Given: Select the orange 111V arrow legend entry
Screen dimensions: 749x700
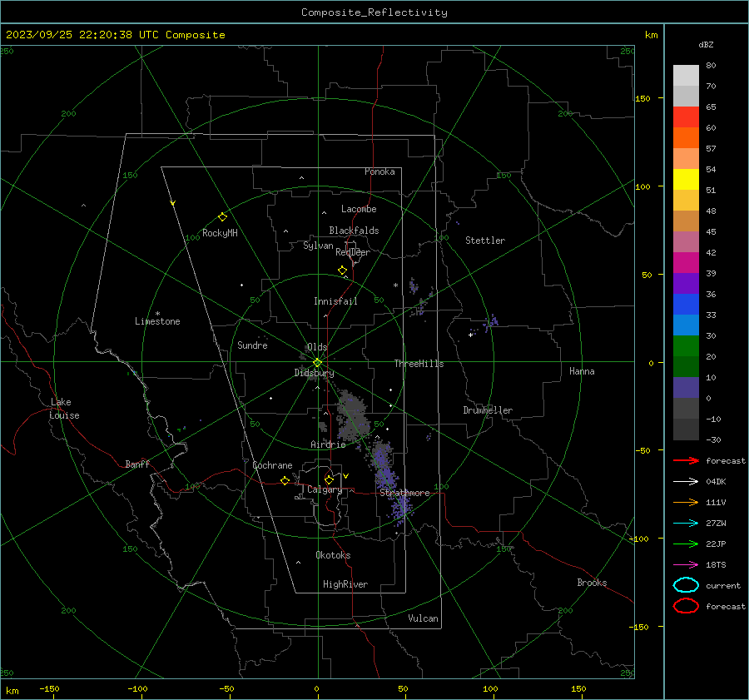Looking at the screenshot, I should tap(686, 502).
